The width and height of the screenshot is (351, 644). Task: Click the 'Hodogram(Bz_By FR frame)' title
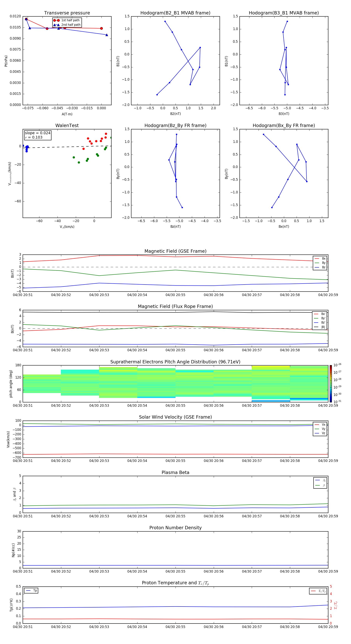(x=175, y=125)
